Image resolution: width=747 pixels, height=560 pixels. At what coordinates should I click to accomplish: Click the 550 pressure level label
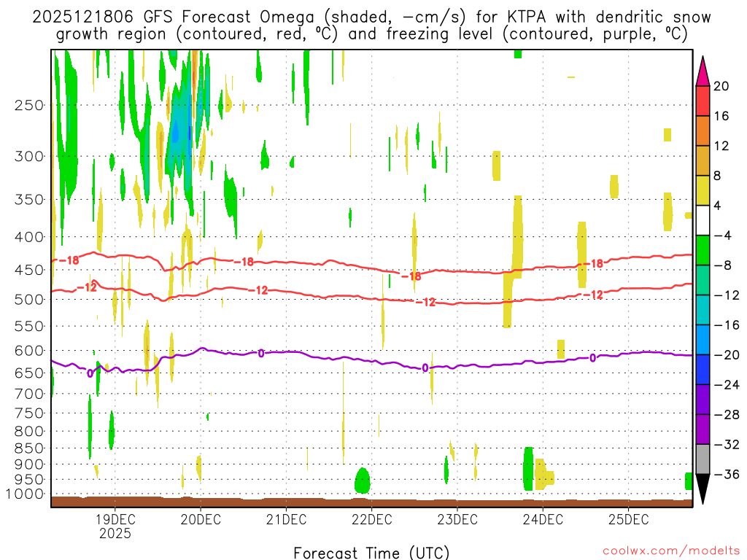coord(29,326)
